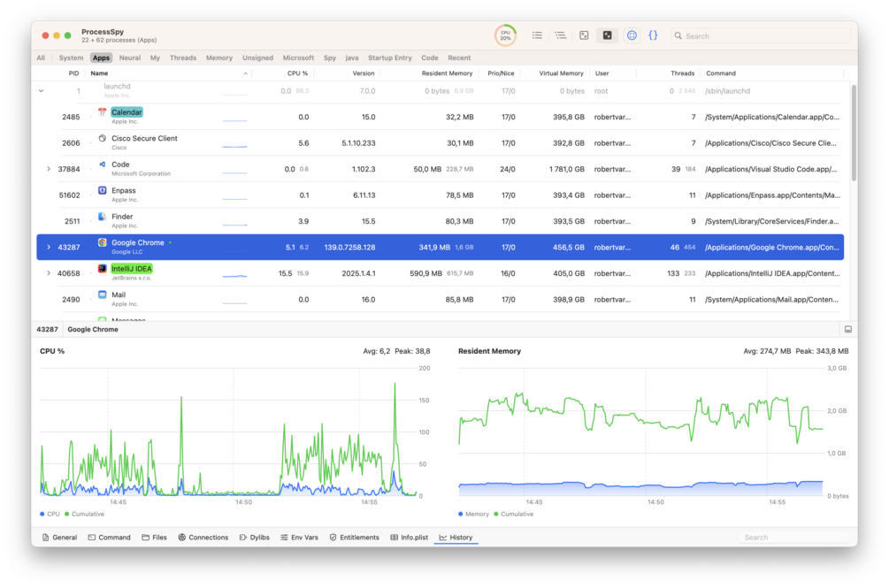Switch to the Connections detail tab

tap(203, 537)
